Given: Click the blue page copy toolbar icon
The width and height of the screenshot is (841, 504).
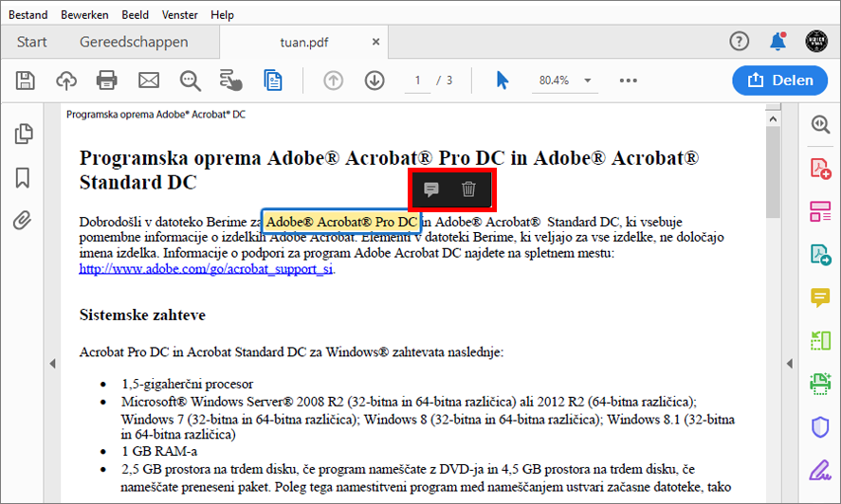Looking at the screenshot, I should coord(273,81).
